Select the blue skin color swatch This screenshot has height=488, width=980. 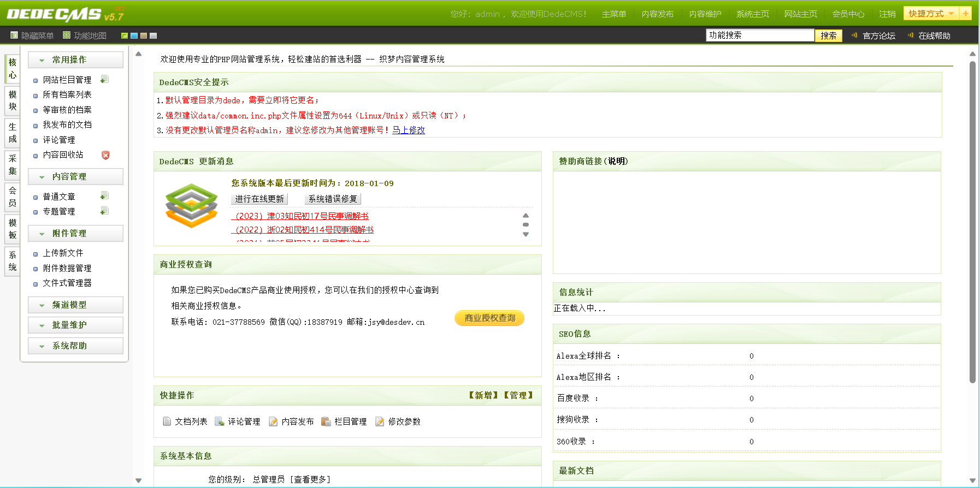(134, 35)
